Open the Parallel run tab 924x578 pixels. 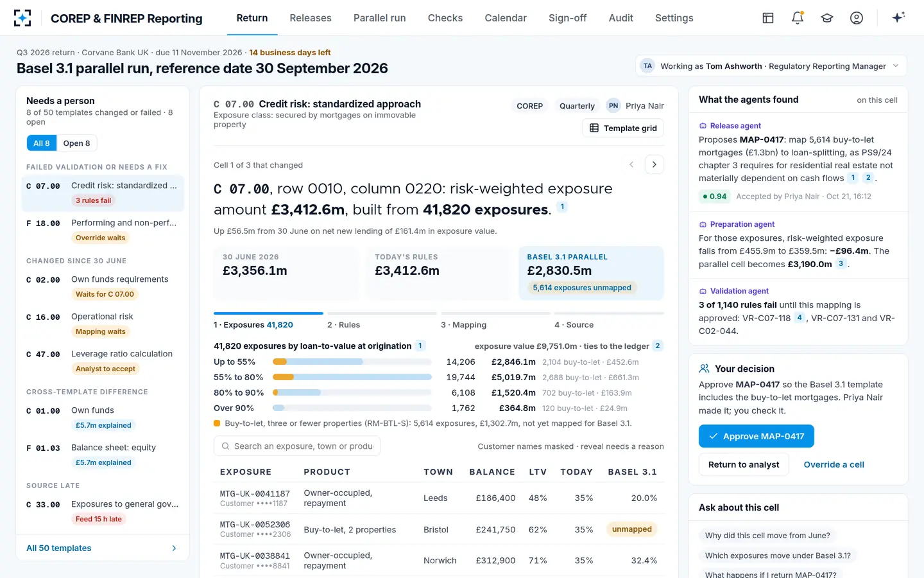pos(380,18)
